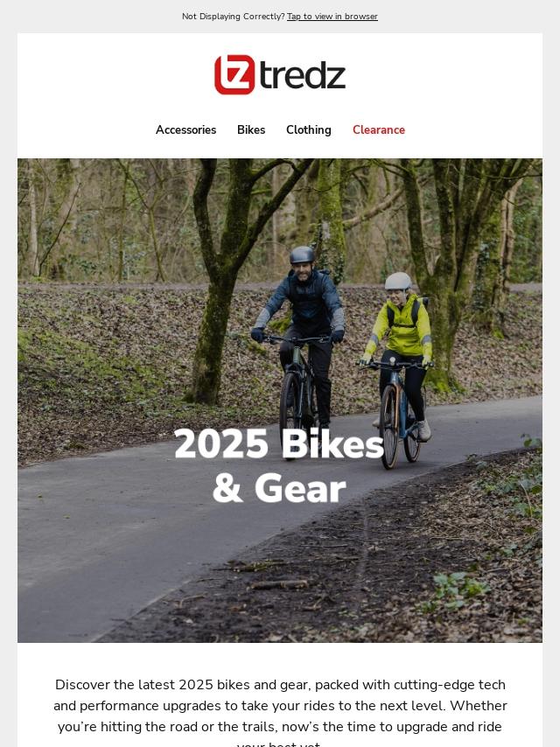This screenshot has height=747, width=560.
Task: Go to the Bikes category
Action: pyautogui.click(x=251, y=129)
